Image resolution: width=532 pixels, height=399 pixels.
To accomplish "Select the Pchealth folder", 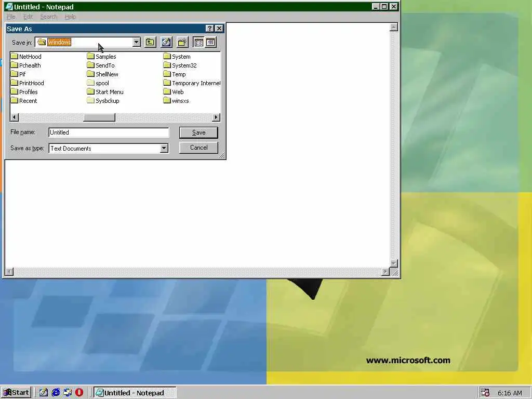I will tap(26, 65).
